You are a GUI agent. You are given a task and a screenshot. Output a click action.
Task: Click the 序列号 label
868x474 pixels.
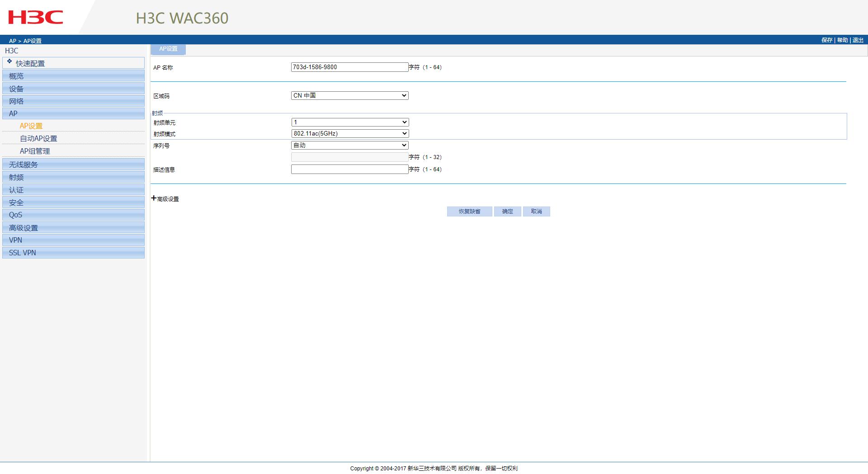tap(161, 146)
